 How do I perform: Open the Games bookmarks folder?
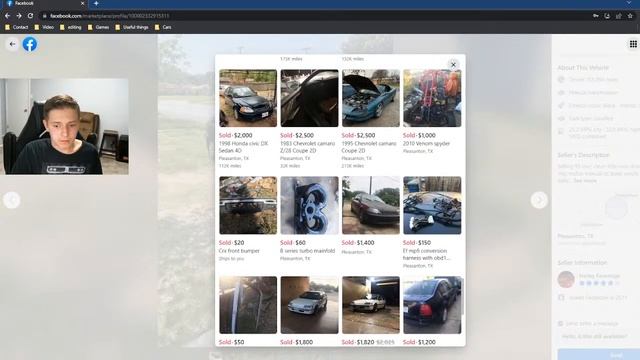(x=98, y=27)
